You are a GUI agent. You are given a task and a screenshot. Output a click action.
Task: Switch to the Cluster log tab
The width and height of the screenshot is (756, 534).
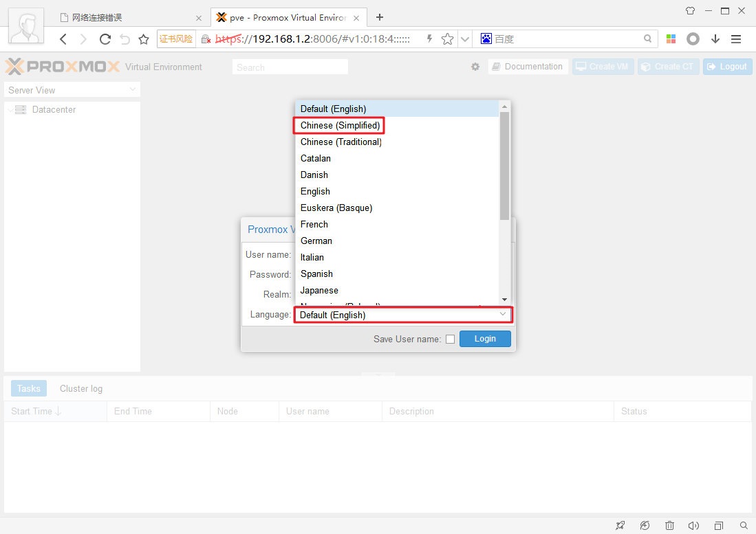point(81,388)
